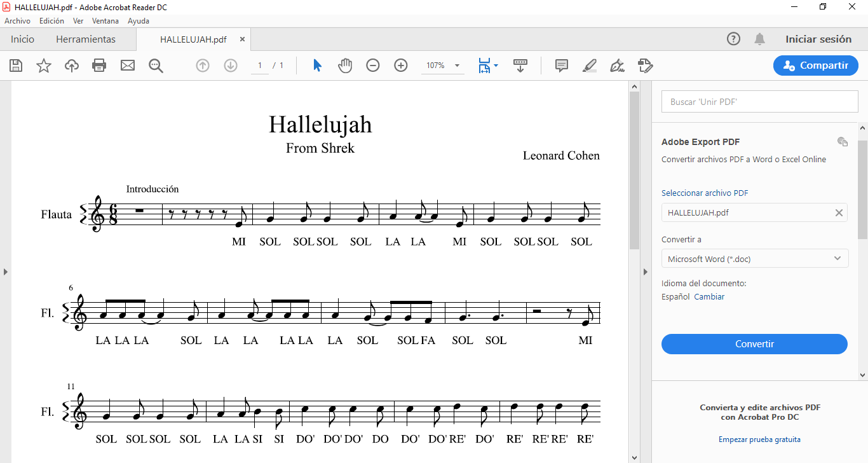Viewport: 868px width, 463px height.
Task: Click Iniciar sesión
Action: pyautogui.click(x=818, y=39)
